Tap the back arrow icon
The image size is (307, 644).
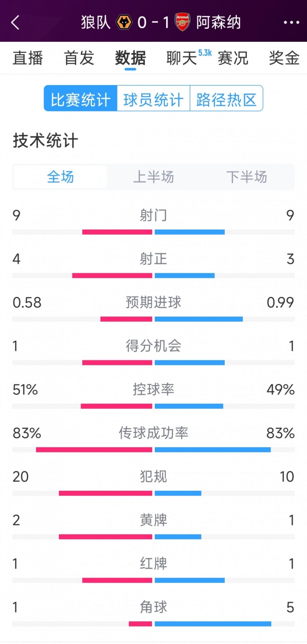pos(16,23)
